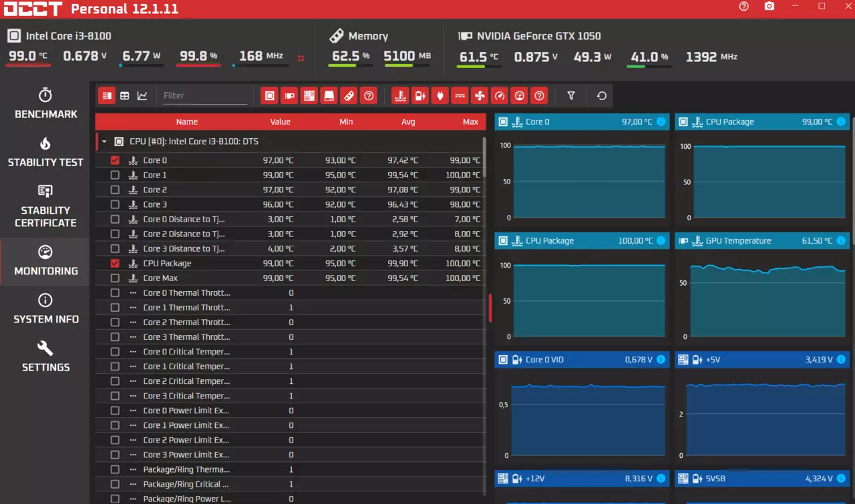Enable the Core 1 temperature checkbox
The height and width of the screenshot is (504, 855).
[115, 175]
